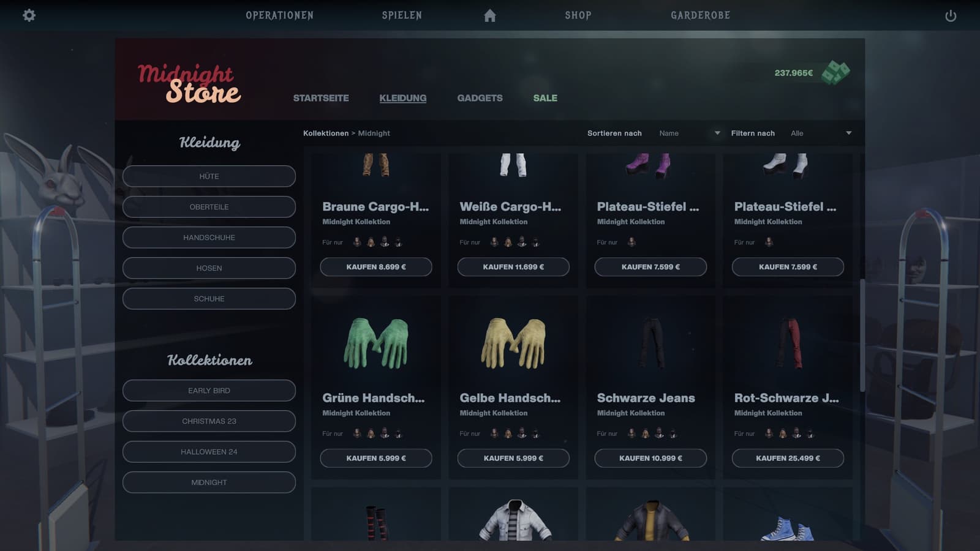Buy Braune Cargo-Hose for 8.699 €

click(x=376, y=267)
